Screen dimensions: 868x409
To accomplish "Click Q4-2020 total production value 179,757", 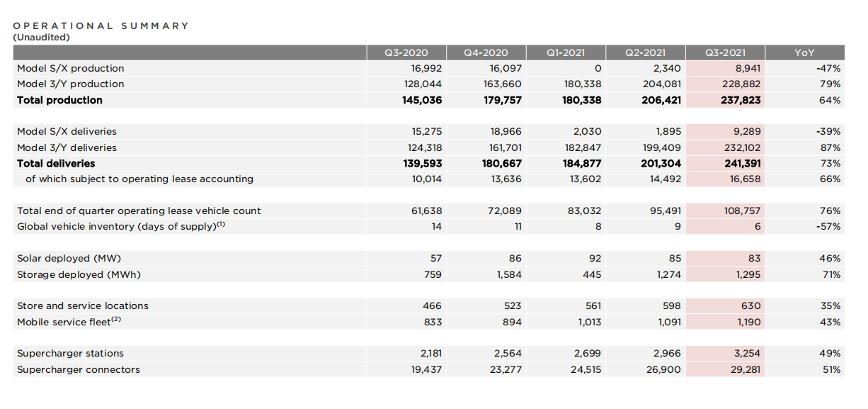I will tap(501, 100).
